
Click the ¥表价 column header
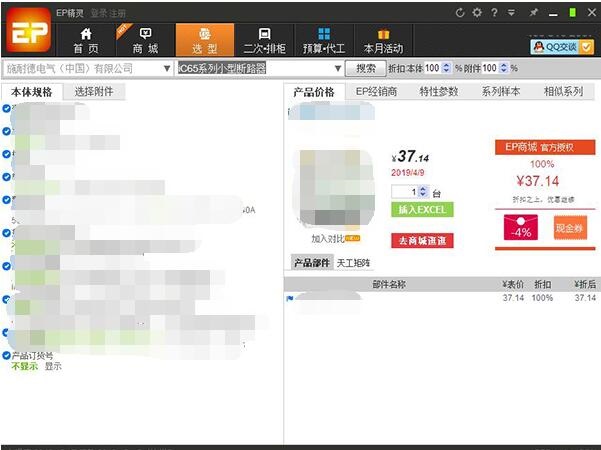click(513, 284)
